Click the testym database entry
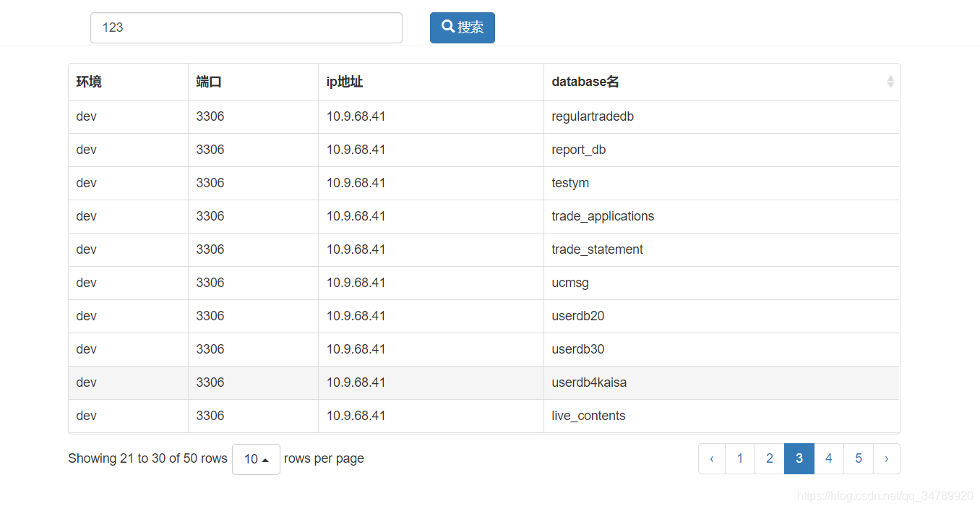The width and height of the screenshot is (980, 509). click(x=569, y=183)
